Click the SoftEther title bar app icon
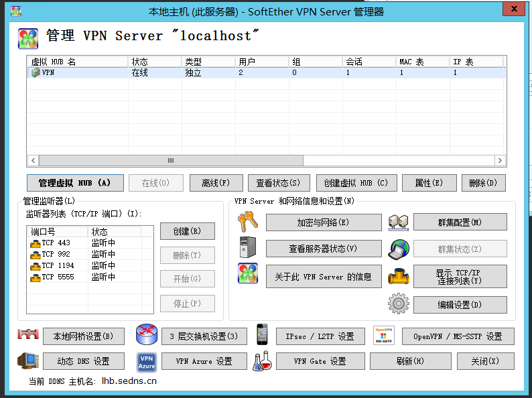532x398 pixels. point(16,11)
